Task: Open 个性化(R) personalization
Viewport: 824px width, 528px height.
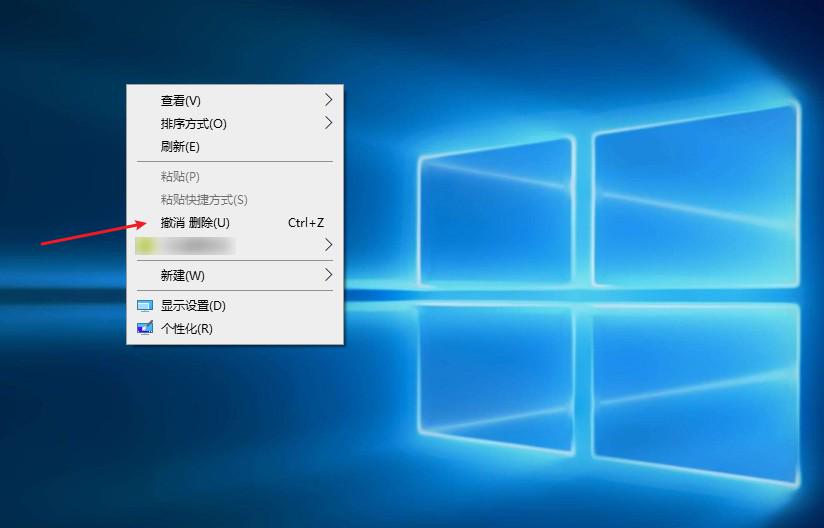Action: [x=235, y=328]
